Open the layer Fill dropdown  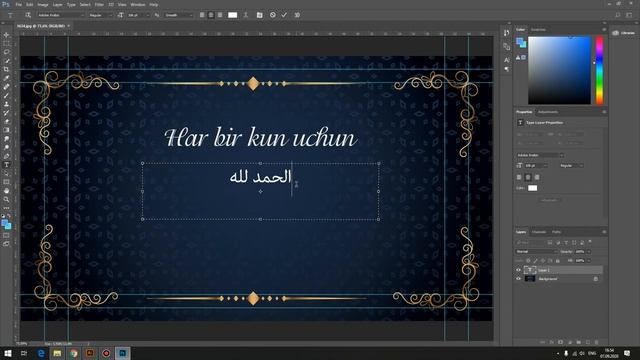(x=588, y=261)
